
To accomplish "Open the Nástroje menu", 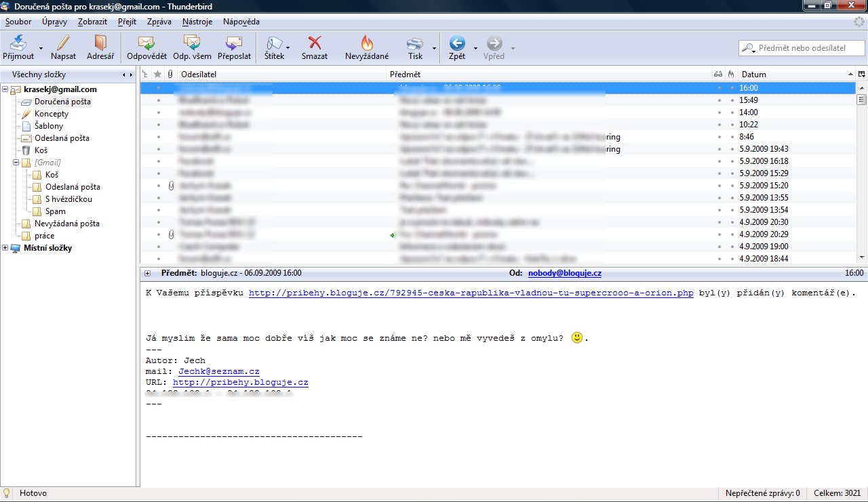I will click(x=197, y=22).
